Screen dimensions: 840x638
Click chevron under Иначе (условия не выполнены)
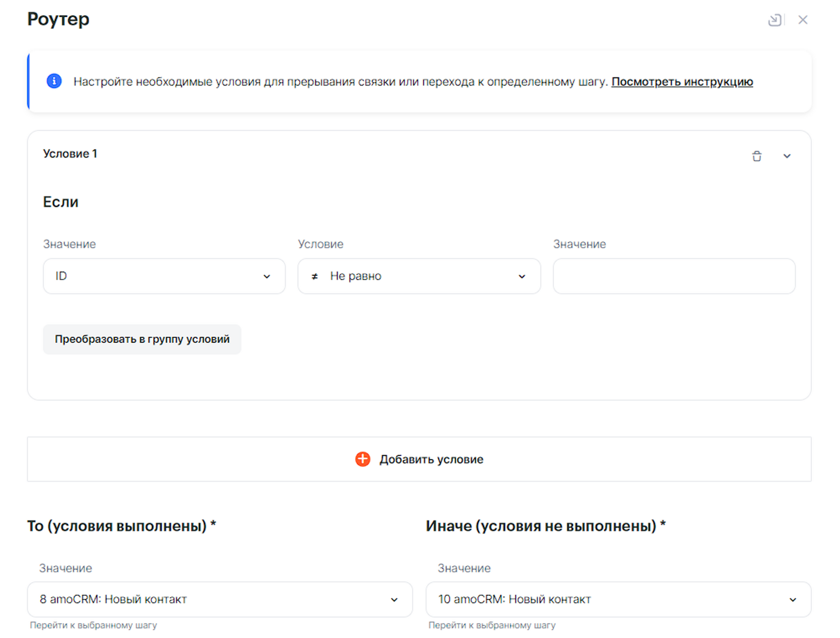coord(793,600)
